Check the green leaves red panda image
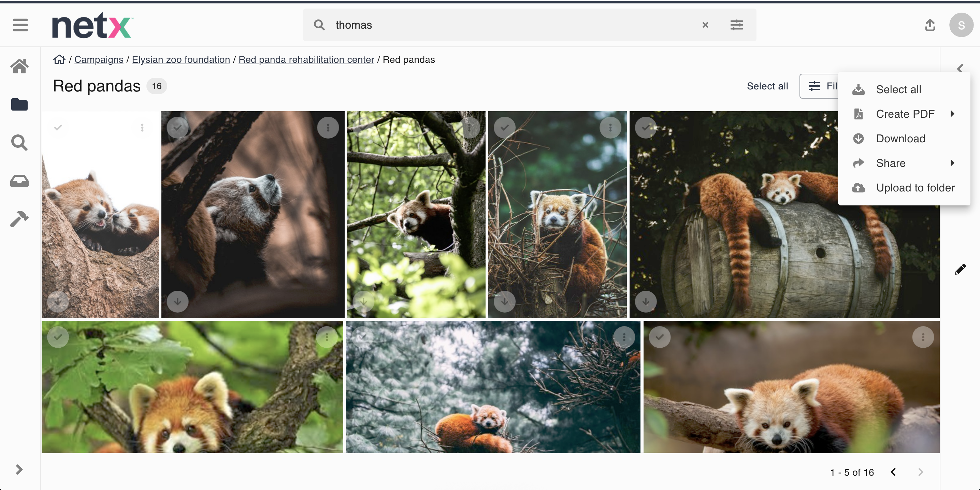The width and height of the screenshot is (980, 490). tap(58, 337)
